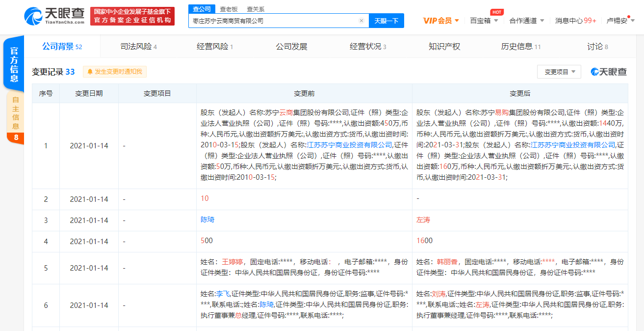This screenshot has height=331, width=644.
Task: Select the 查老板 search mode tab
Action: [x=229, y=9]
